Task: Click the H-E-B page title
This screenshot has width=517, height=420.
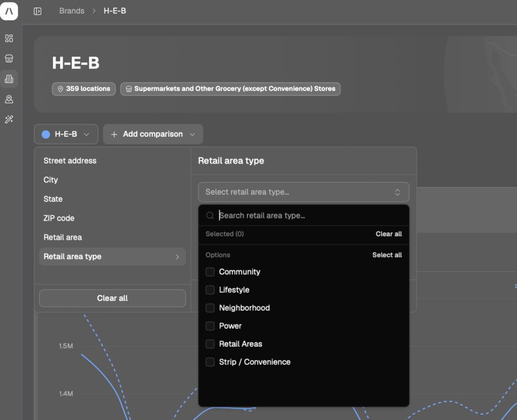Action: pos(76,63)
